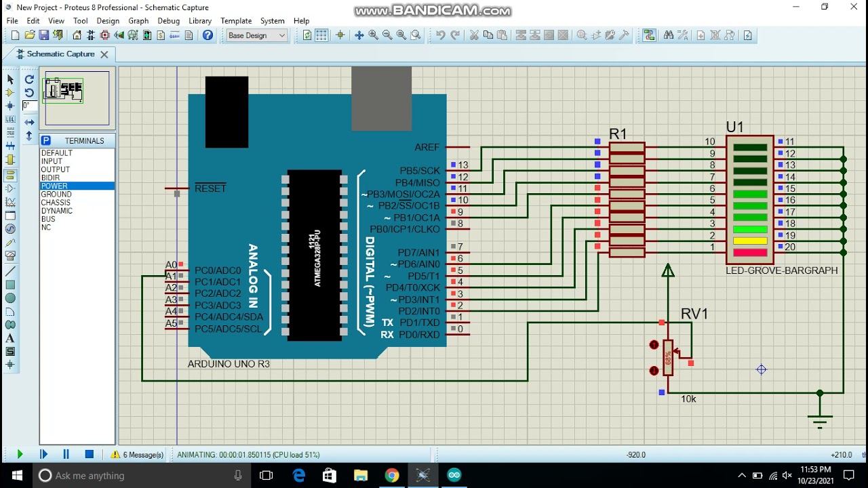Select the Generator mode sine icon
Viewport: 868px width, 488px height.
[10, 229]
